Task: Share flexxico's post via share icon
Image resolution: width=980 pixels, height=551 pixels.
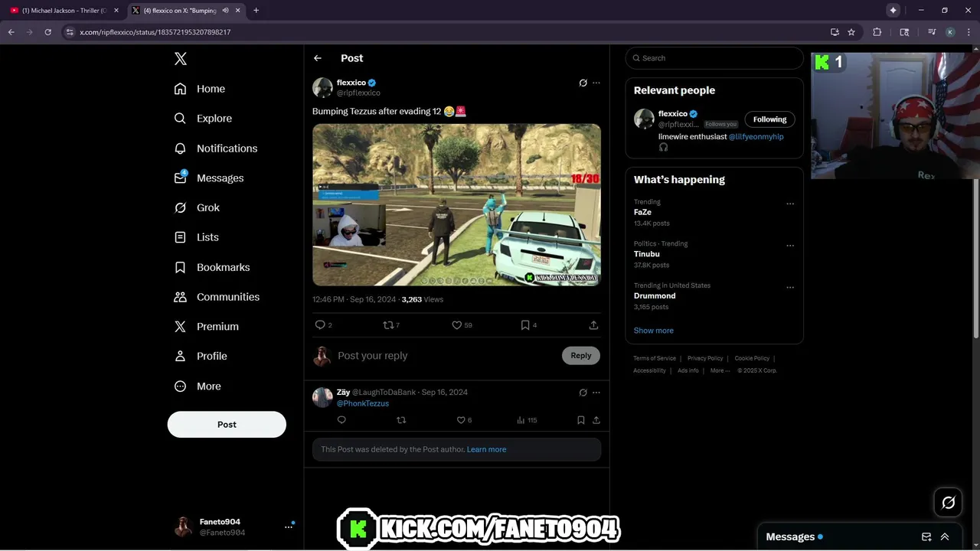Action: pos(593,325)
